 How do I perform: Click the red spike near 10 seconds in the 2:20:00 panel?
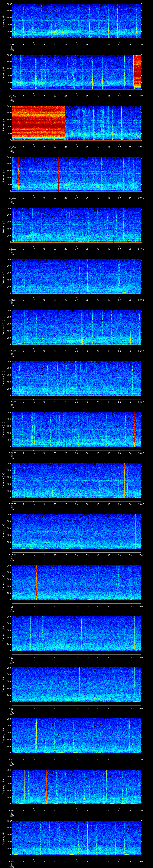point(33,225)
